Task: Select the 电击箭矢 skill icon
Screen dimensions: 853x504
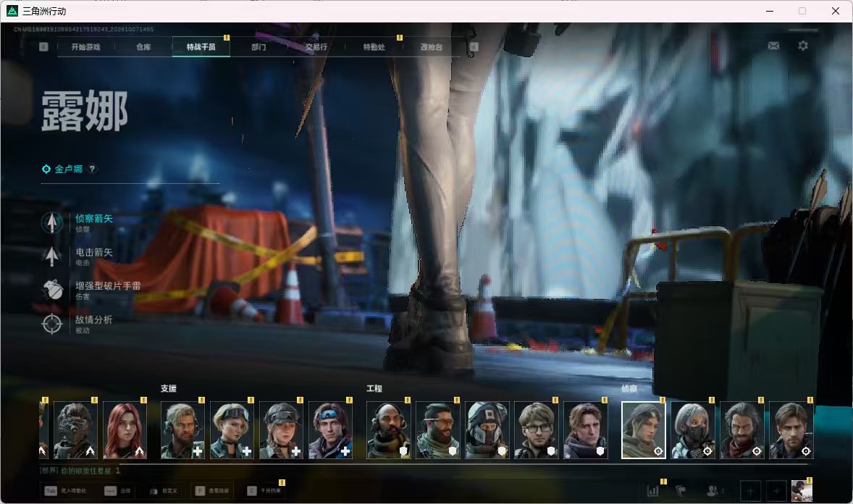Action: [51, 256]
